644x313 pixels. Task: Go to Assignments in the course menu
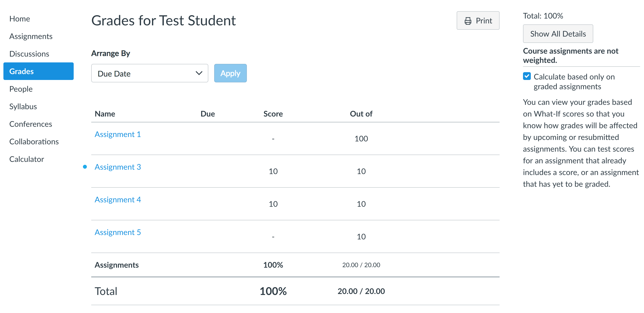(x=31, y=36)
